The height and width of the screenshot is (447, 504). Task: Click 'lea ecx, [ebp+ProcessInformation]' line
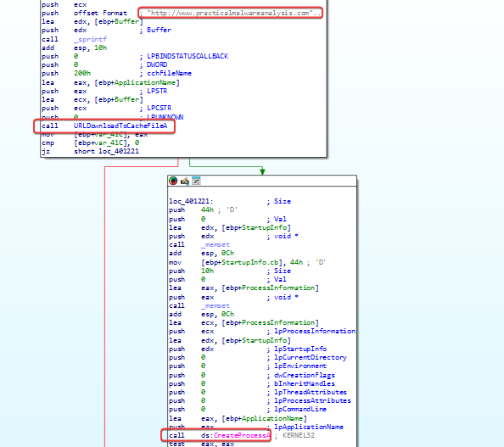click(x=244, y=322)
